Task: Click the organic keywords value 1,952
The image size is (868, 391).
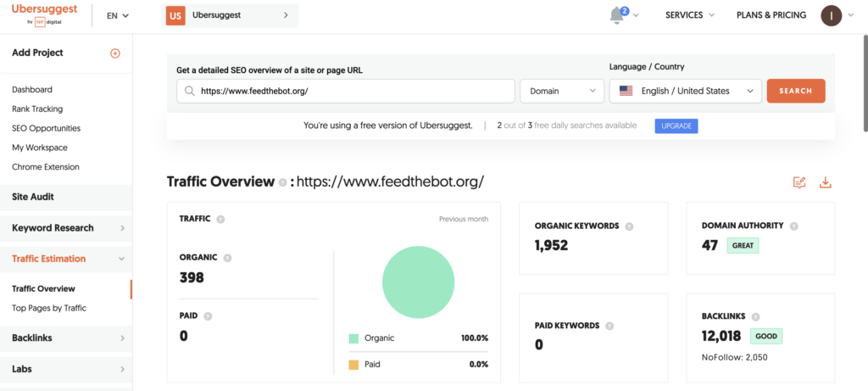Action: [x=551, y=245]
